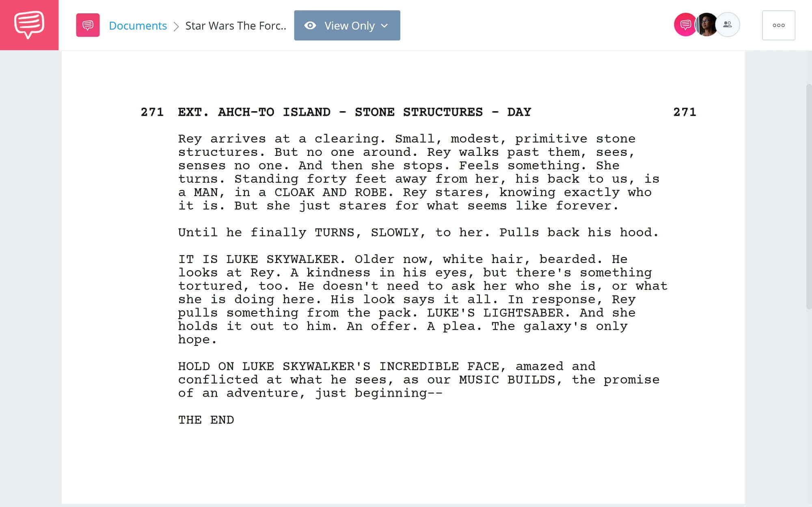
Task: Click the three-dot overflow menu icon
Action: click(x=779, y=25)
